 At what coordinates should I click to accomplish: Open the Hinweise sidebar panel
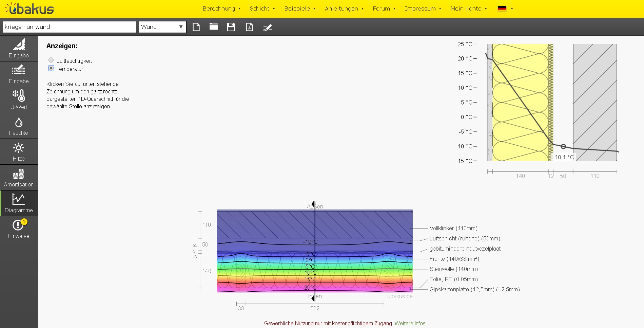point(19,229)
